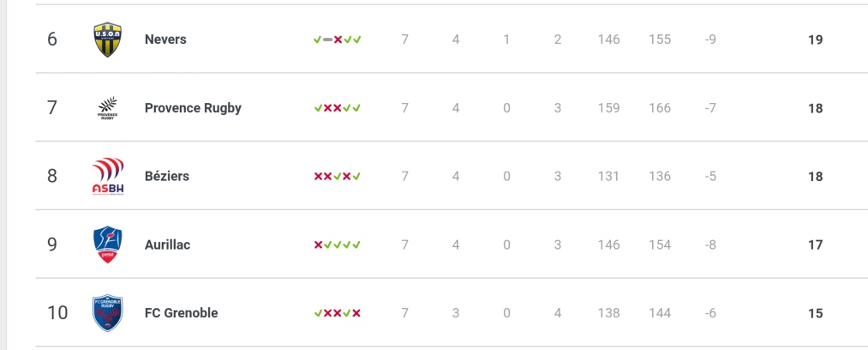Click Provence Rugby points total 18
The height and width of the screenshot is (350, 868).
coord(816,108)
